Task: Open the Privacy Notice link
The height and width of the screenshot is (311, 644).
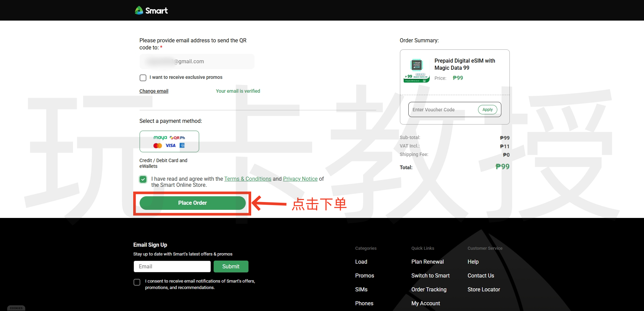Action: 300,179
